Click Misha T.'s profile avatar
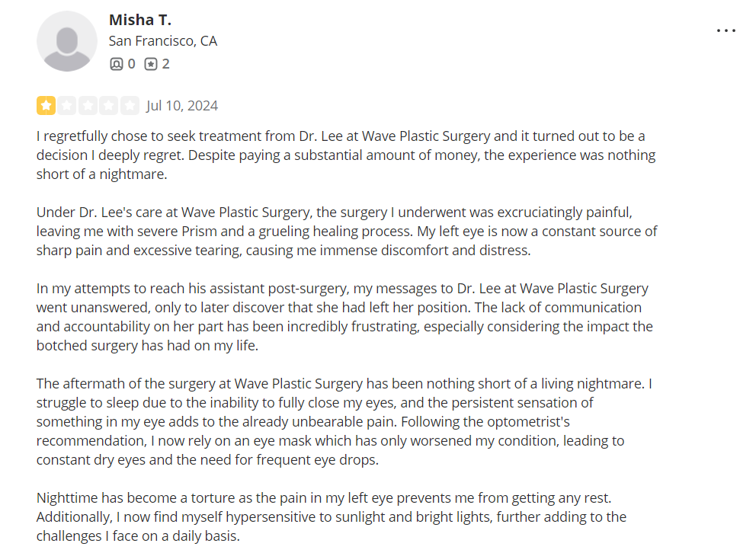The height and width of the screenshot is (553, 756). [67, 41]
